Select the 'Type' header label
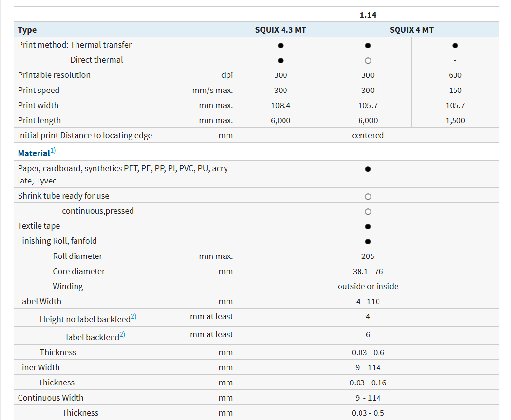Viewport: 511px width, 420px height. (x=27, y=30)
